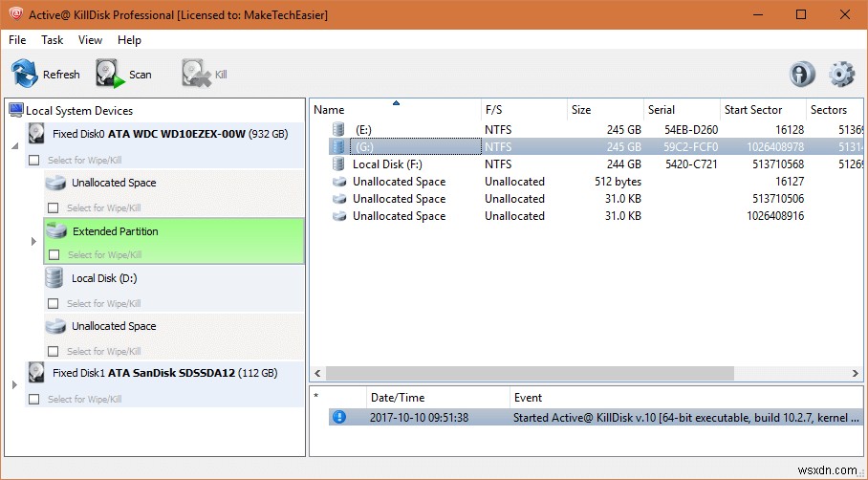Screen dimensions: 868x480
Task: Open the View menu
Action: click(90, 40)
